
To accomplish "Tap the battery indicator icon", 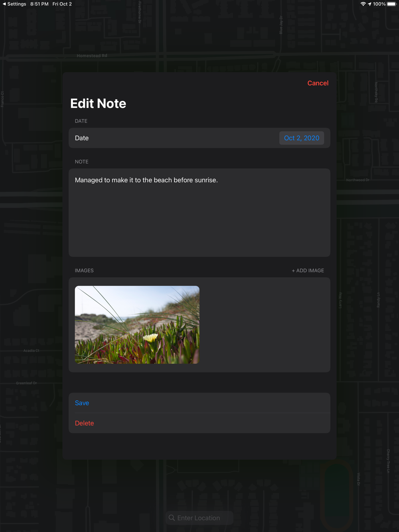I will [391, 4].
